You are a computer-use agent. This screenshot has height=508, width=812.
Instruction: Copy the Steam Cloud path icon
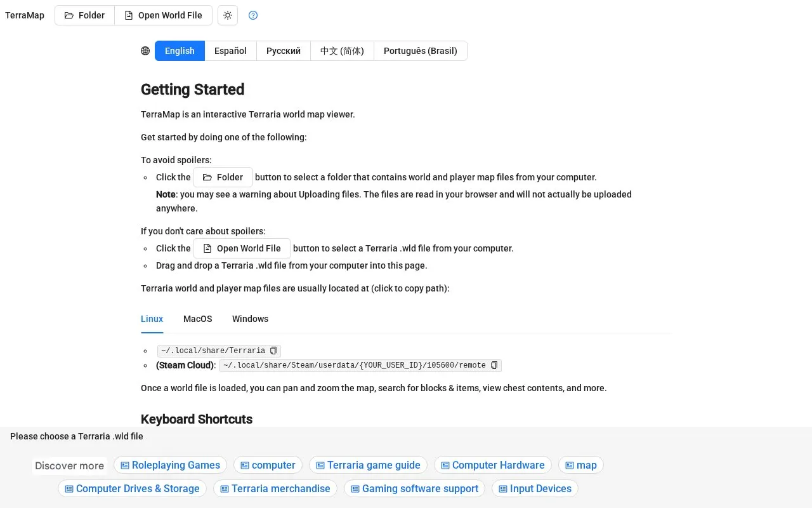494,365
